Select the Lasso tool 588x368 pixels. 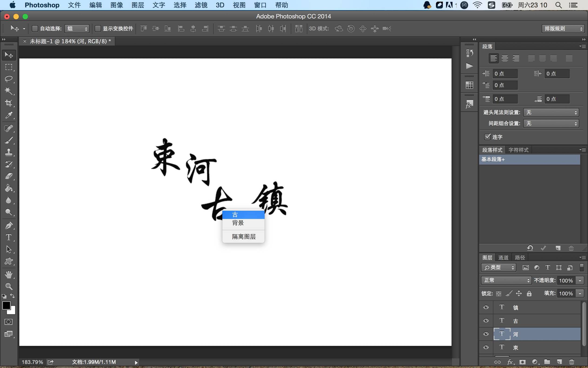click(x=9, y=79)
